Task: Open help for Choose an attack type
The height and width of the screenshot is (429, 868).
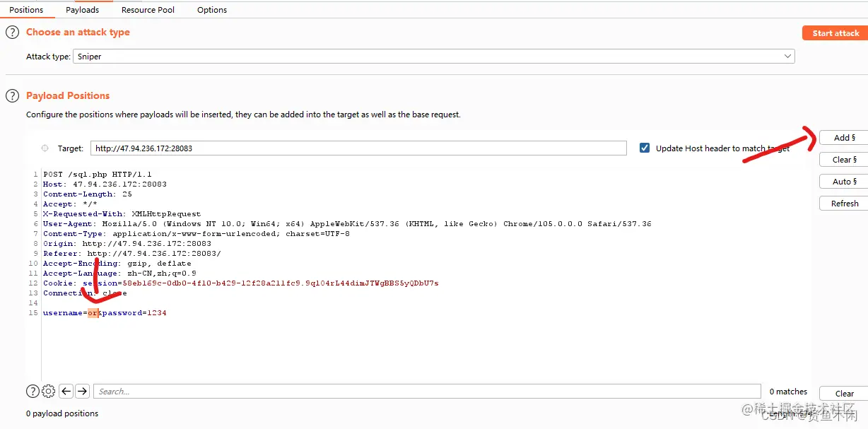Action: pos(12,33)
